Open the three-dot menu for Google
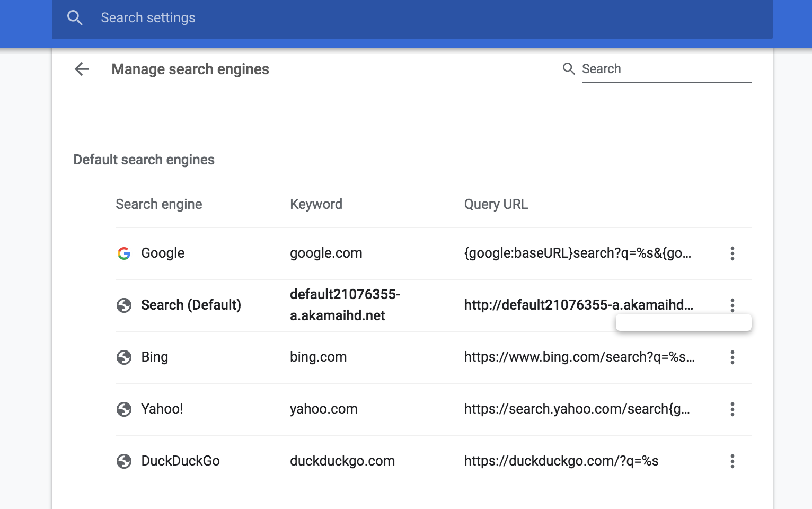Viewport: 812px width, 509px height. tap(732, 253)
